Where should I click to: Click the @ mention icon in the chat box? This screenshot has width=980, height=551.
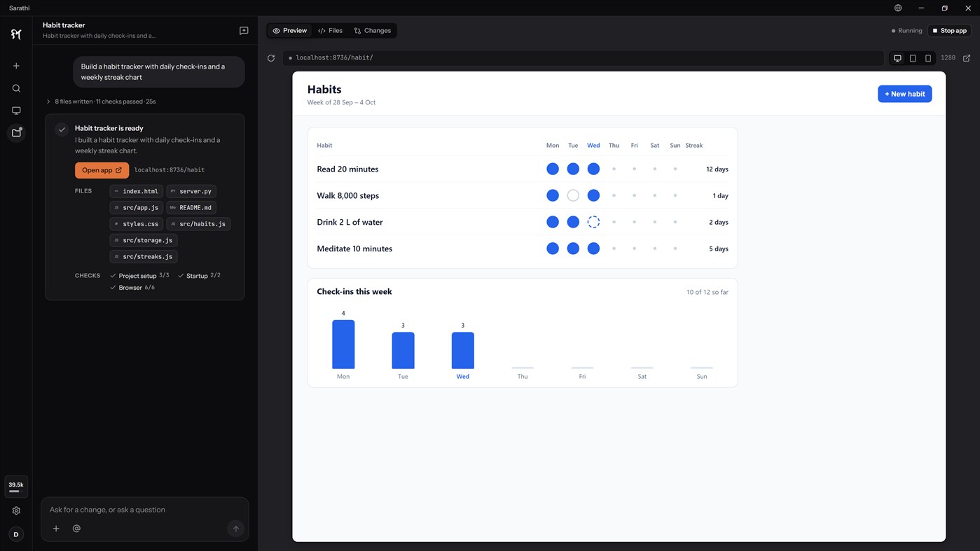tap(76, 529)
